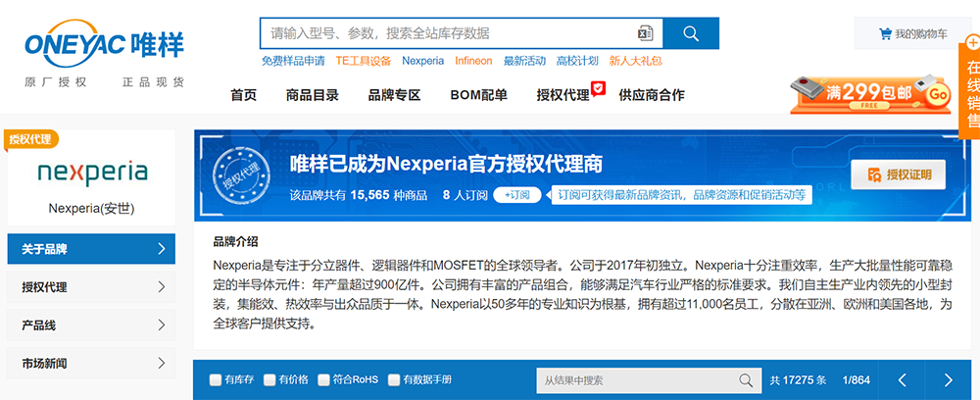The image size is (980, 400).
Task: Click the 唯样已成为Nexperia官方授权代理商 banner title
Action: pos(446,164)
